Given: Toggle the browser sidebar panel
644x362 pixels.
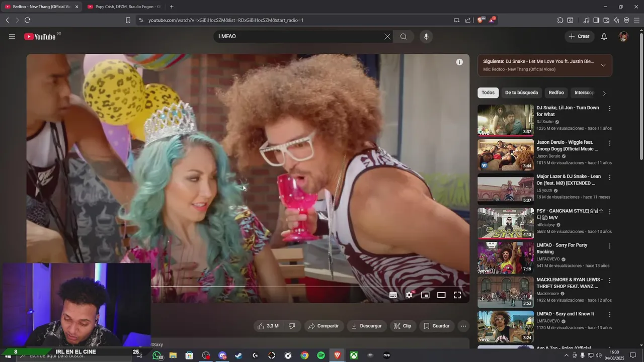Looking at the screenshot, I should (x=596, y=20).
